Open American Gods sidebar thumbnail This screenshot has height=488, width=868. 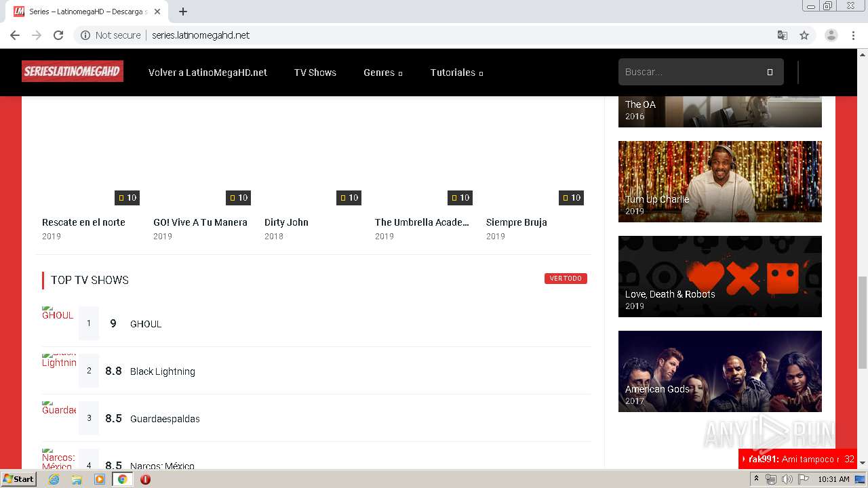pos(720,371)
